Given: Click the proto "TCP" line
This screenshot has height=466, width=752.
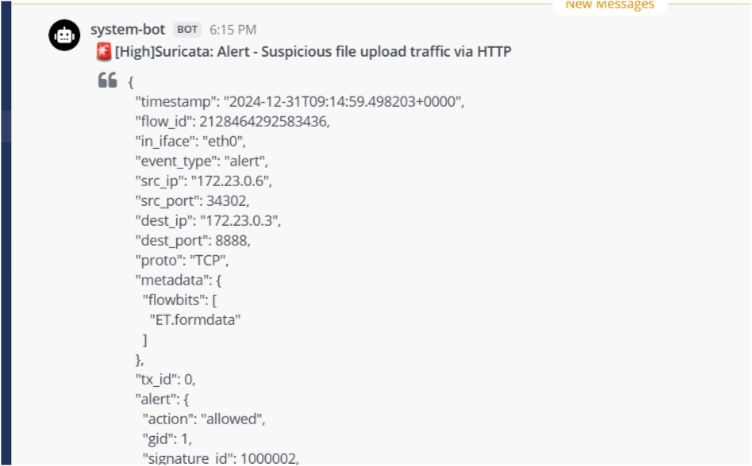Looking at the screenshot, I should (x=182, y=260).
